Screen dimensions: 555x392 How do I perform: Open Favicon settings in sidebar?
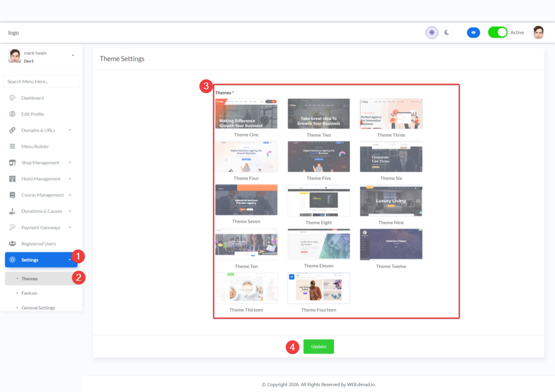(29, 293)
